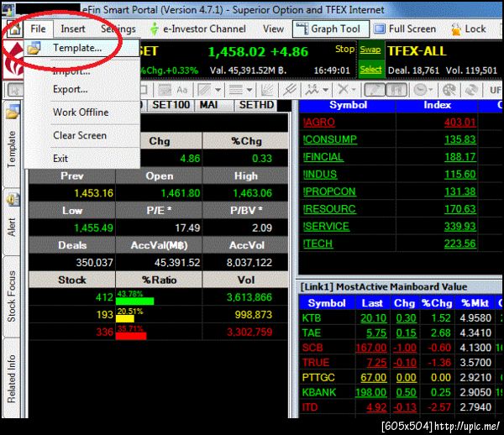This screenshot has width=504, height=435.
Task: Click the Full Screen button
Action: pos(405,29)
